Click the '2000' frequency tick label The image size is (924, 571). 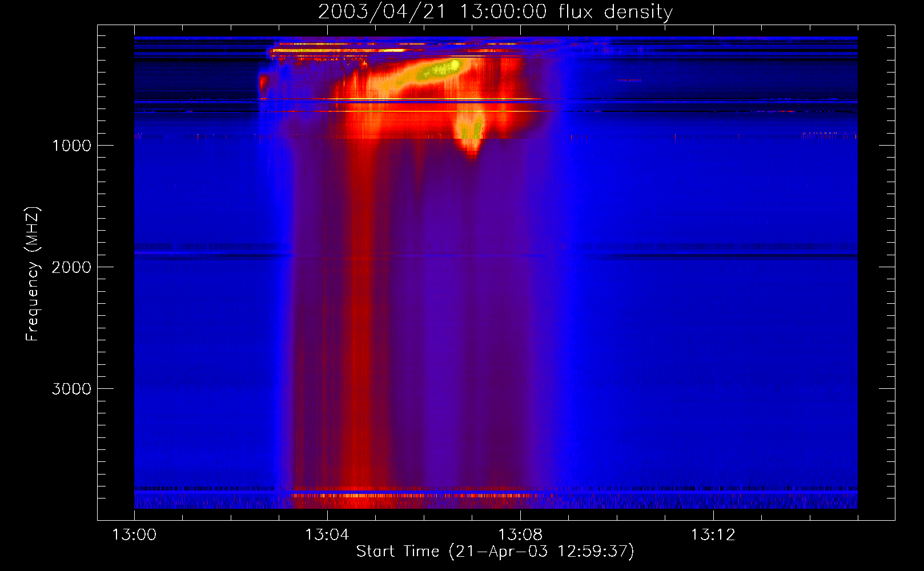[71, 267]
